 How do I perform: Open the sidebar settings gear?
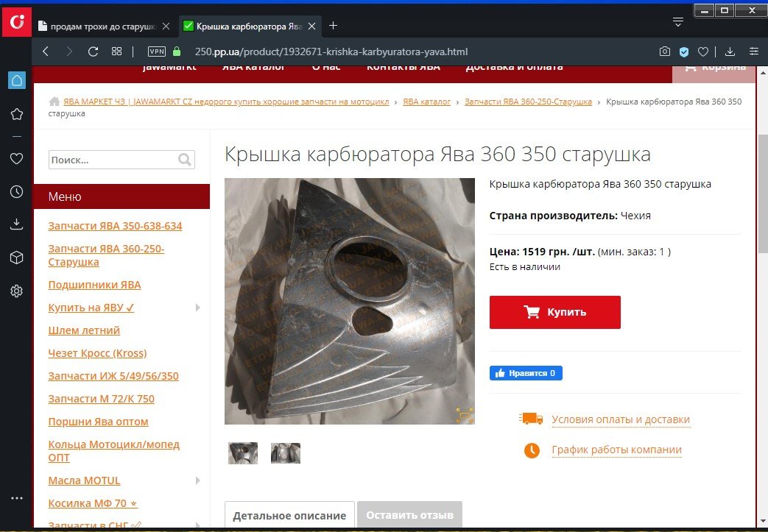pos(16,291)
